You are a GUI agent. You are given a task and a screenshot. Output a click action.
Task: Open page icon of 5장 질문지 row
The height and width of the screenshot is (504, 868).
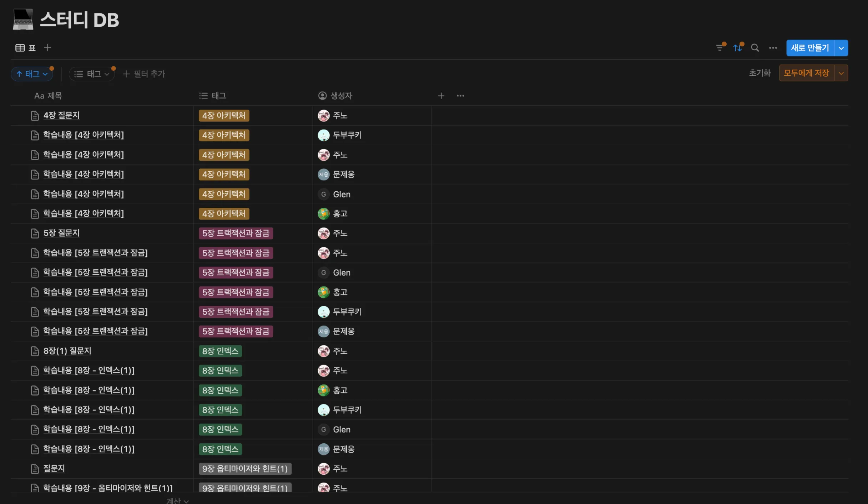(35, 233)
